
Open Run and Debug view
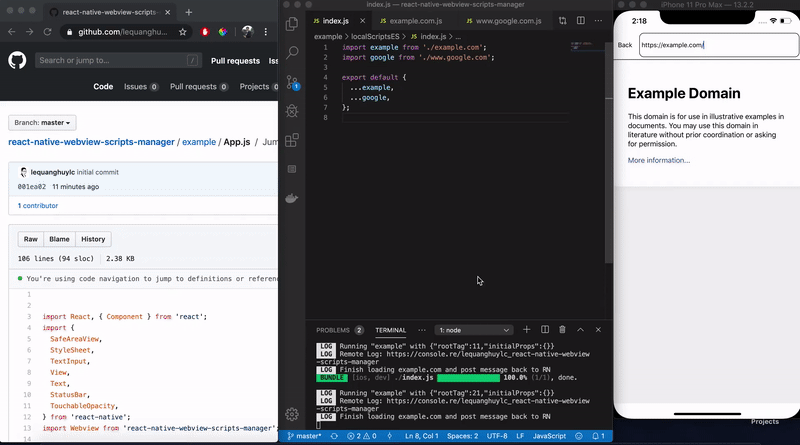(292, 111)
